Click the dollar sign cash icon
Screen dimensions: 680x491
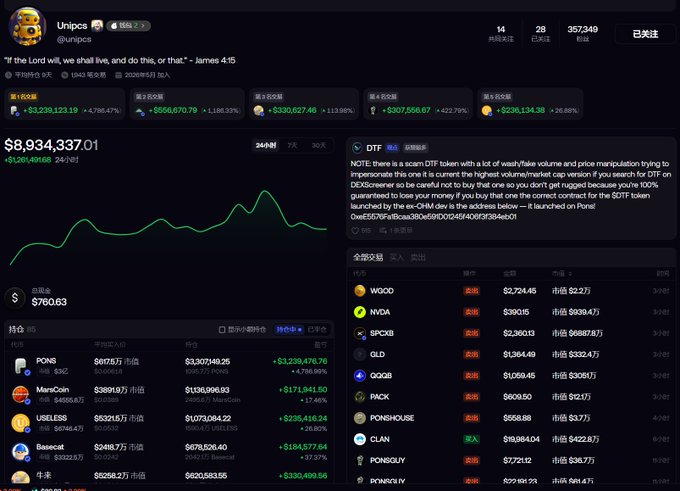[15, 298]
